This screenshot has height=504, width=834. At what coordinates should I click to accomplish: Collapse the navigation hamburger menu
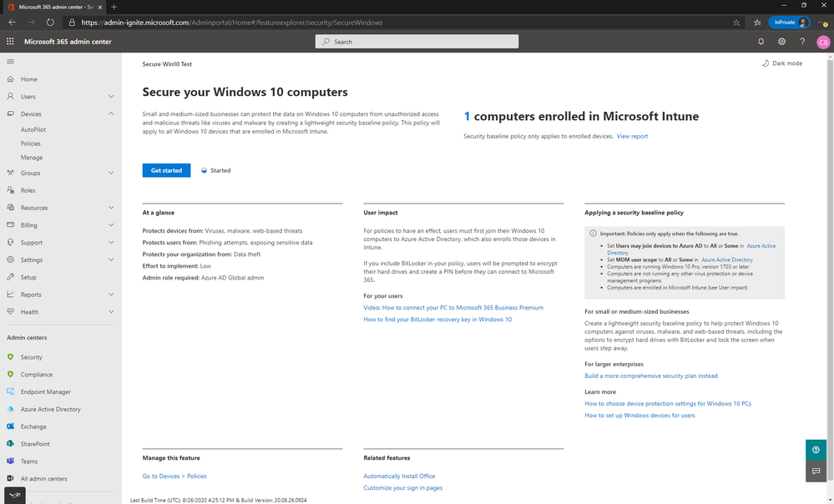click(x=10, y=62)
